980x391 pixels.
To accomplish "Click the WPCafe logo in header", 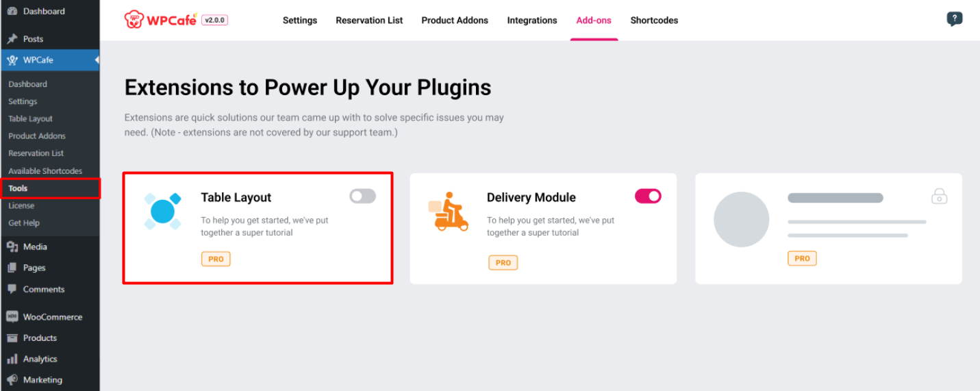I will pyautogui.click(x=160, y=20).
